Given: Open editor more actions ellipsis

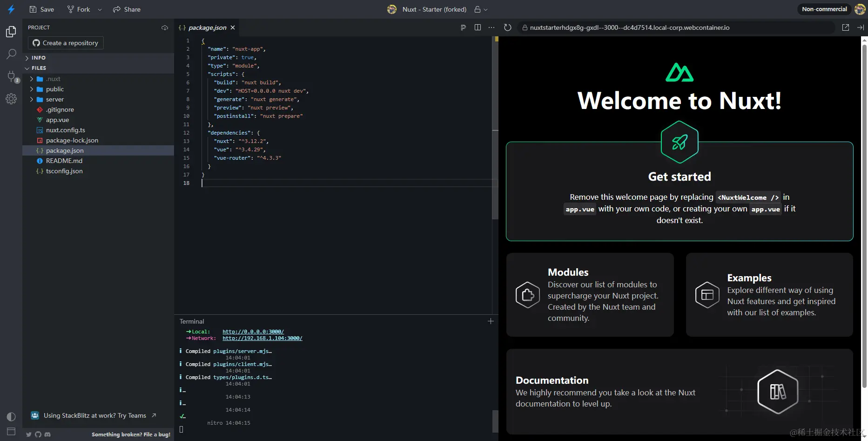Looking at the screenshot, I should click(x=491, y=27).
